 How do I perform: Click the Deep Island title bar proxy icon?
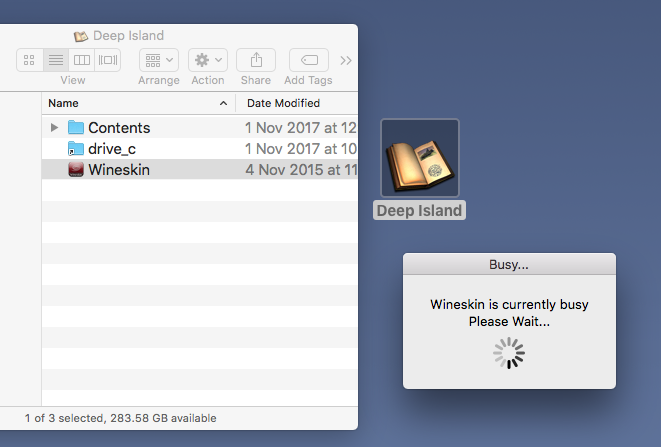pos(81,36)
